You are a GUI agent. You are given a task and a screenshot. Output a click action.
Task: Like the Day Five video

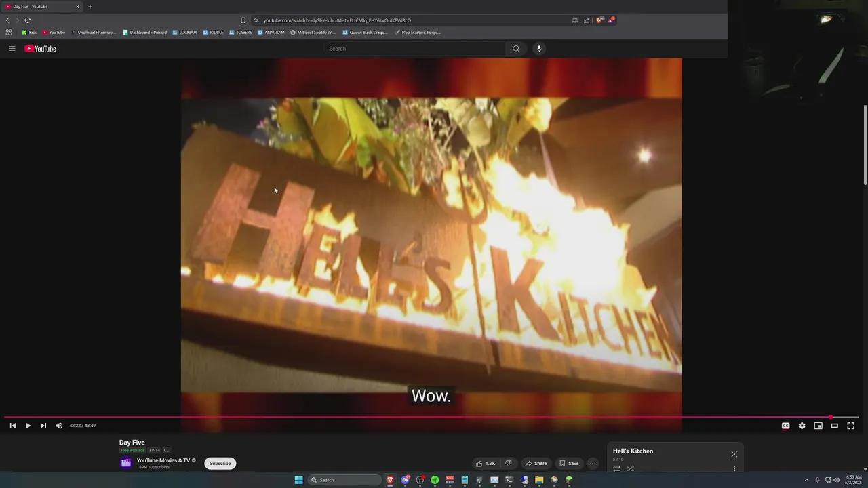pos(486,464)
